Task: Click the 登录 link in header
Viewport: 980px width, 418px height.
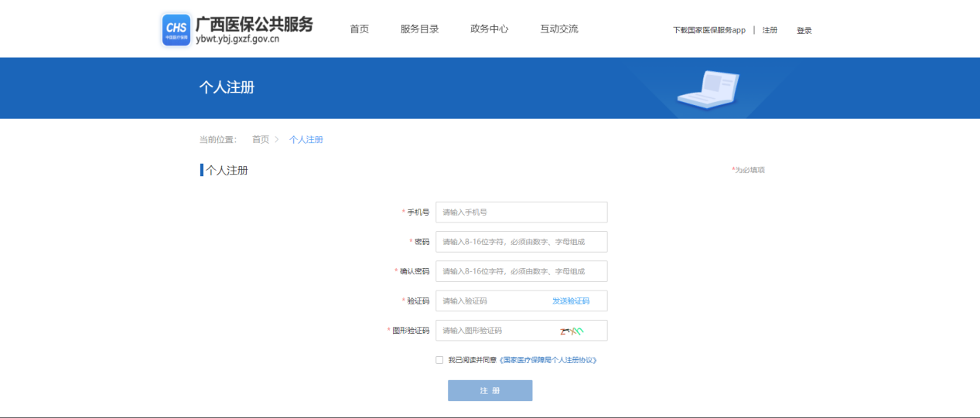Action: (x=804, y=31)
